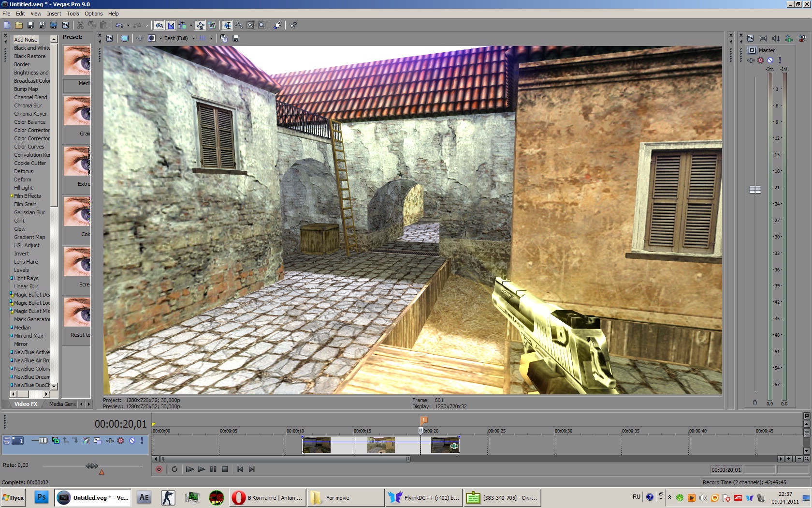Pause playback in transport bar
Screen dimensions: 812x508
(x=213, y=469)
